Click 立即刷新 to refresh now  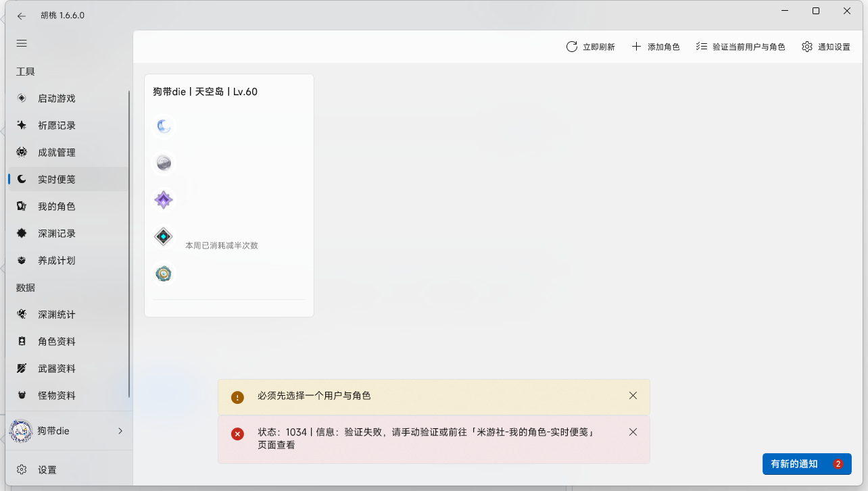point(590,46)
